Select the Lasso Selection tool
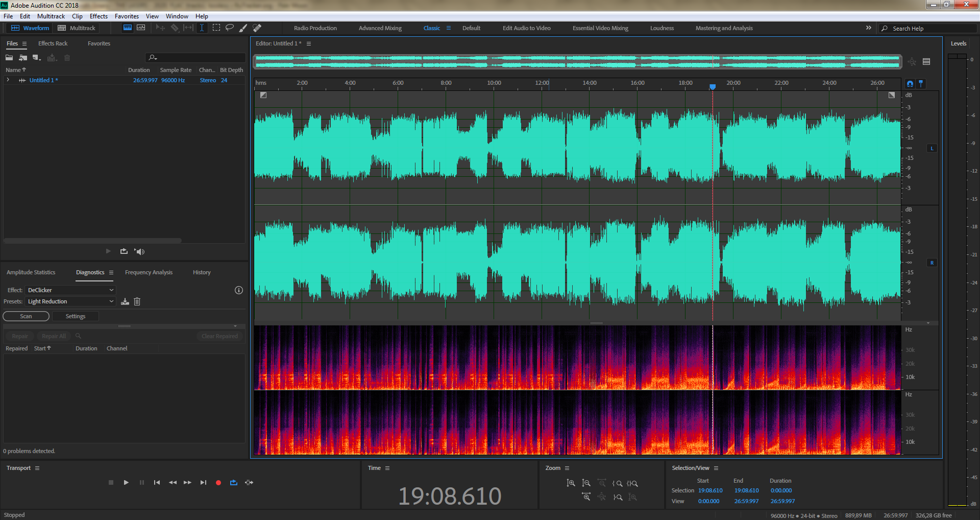This screenshot has height=520, width=980. 230,28
